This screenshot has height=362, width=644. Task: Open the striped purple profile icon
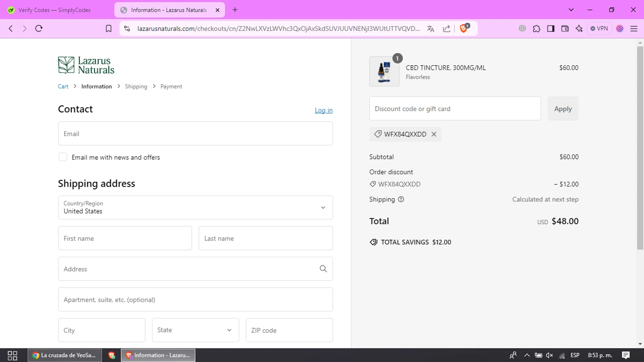coord(620,28)
